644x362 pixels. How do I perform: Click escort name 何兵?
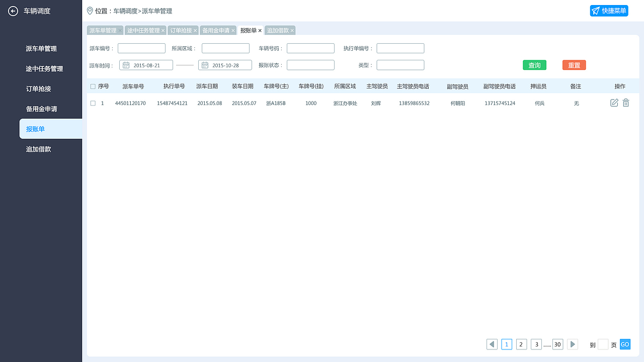pyautogui.click(x=539, y=103)
